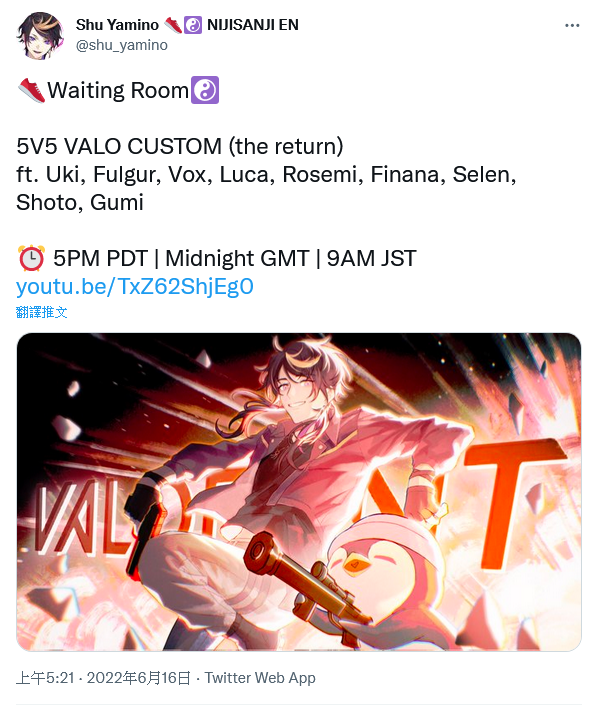Click the alarm clock emoji beside 5PM PDT
This screenshot has width=598, height=705.
[31, 258]
